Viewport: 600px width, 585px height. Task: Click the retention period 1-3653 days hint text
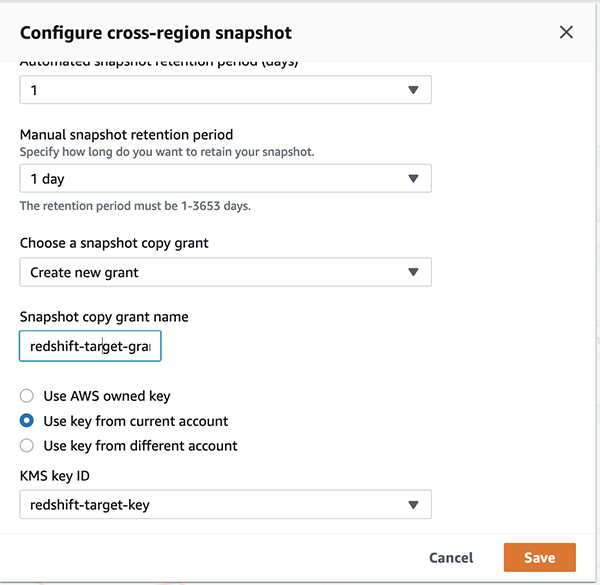click(135, 207)
